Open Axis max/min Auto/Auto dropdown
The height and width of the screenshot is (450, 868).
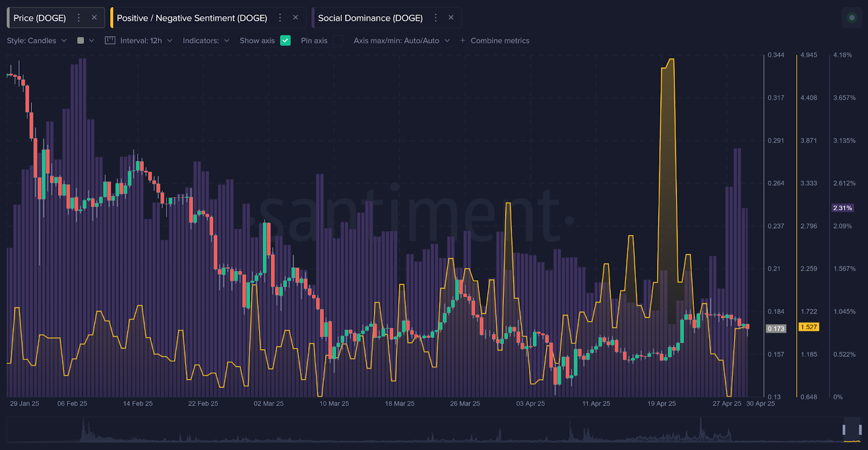click(401, 41)
